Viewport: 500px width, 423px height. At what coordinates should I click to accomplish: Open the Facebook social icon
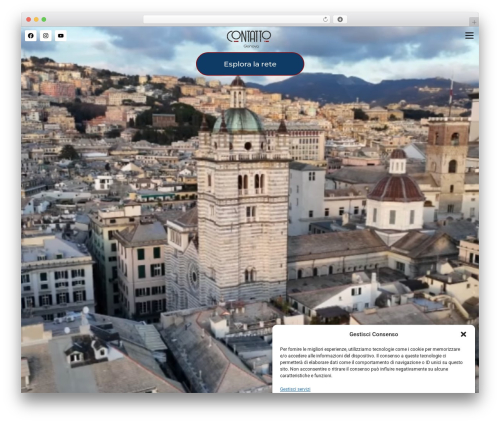point(31,36)
